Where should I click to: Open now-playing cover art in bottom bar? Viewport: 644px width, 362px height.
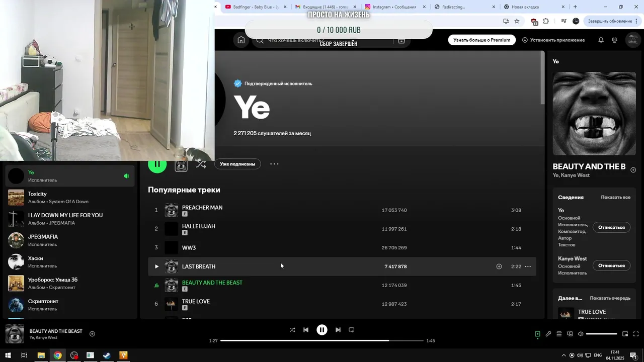click(15, 334)
